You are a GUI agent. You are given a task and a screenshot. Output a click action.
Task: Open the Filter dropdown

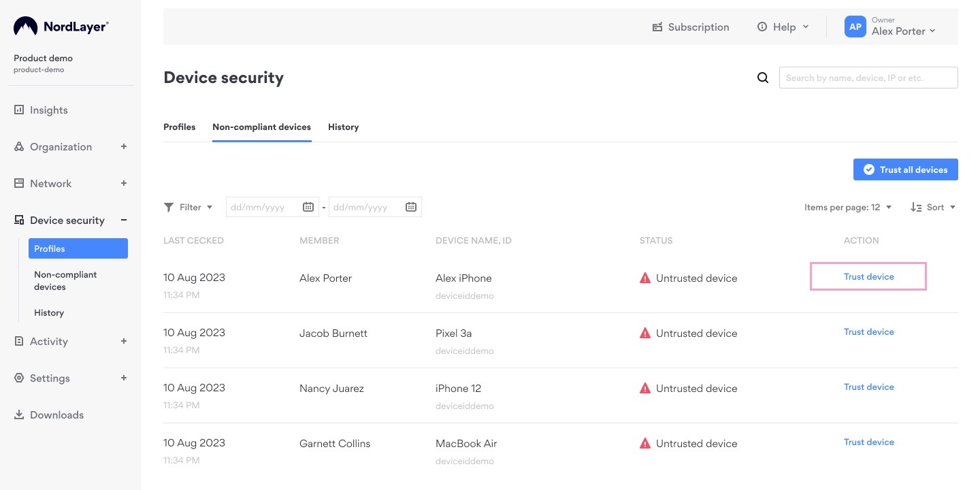point(189,207)
